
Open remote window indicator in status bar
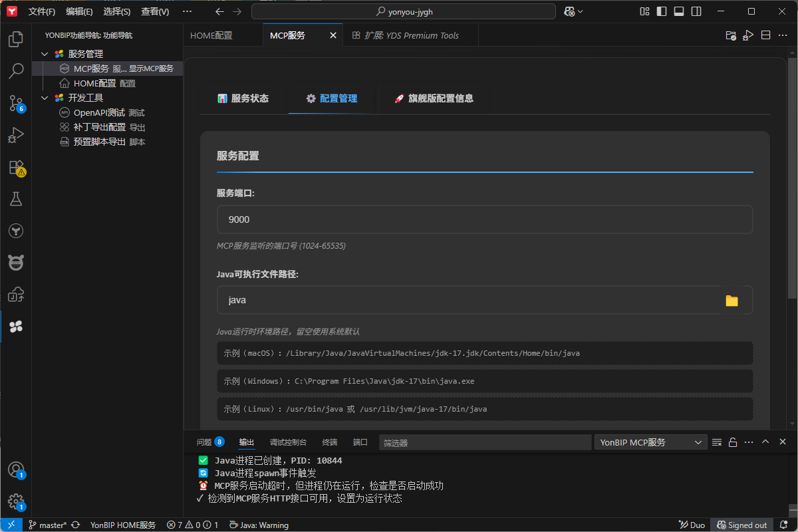(x=11, y=525)
